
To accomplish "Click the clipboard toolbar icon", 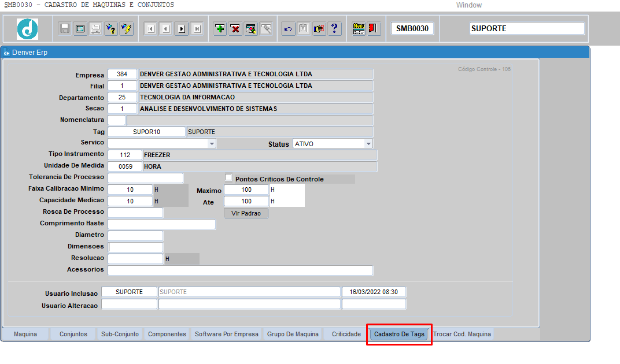I will point(303,29).
